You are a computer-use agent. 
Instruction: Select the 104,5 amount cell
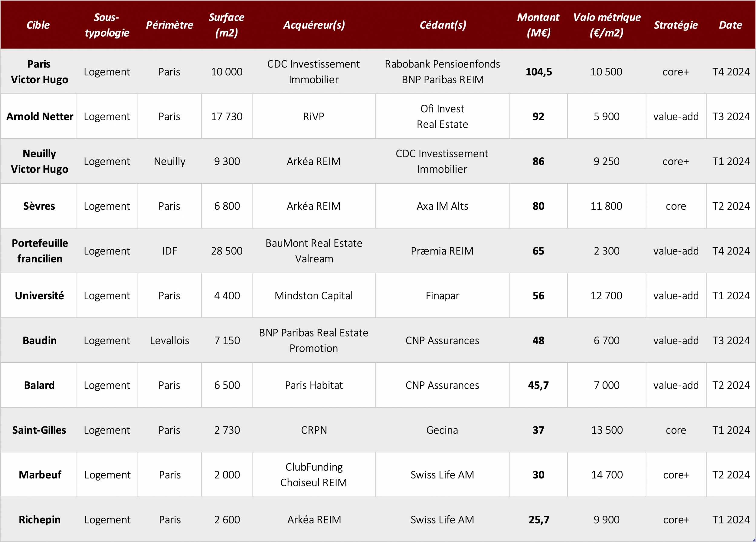[x=539, y=72]
